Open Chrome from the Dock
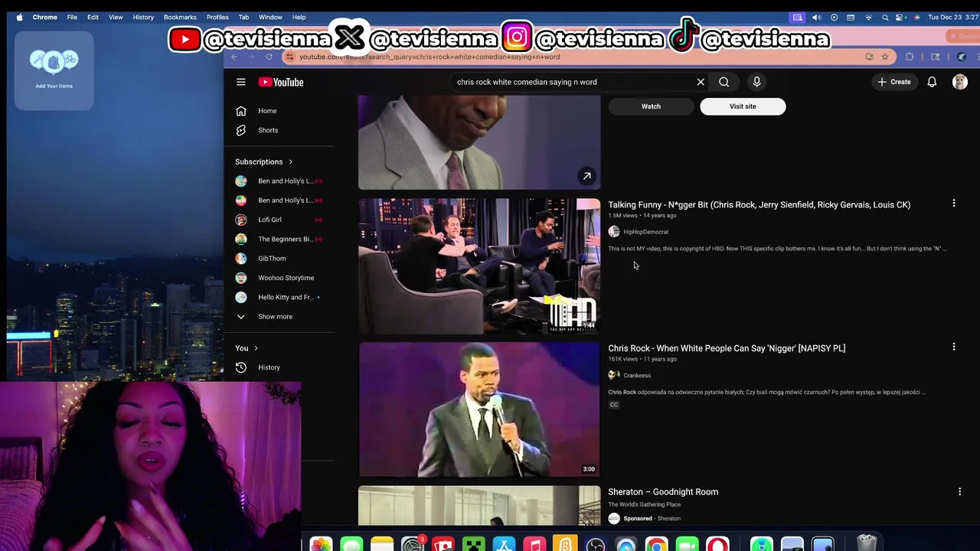 [x=656, y=546]
